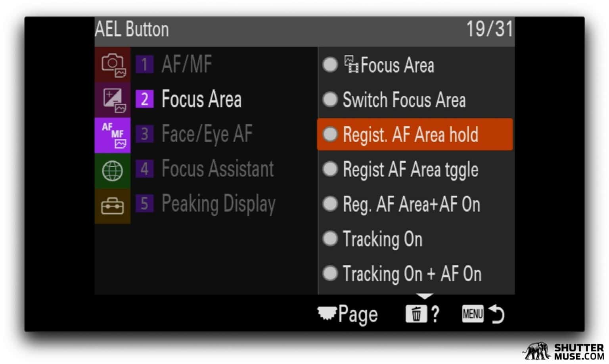Open the Peaking Display menu entry
Screen dimensions: 609x364
(x=218, y=203)
